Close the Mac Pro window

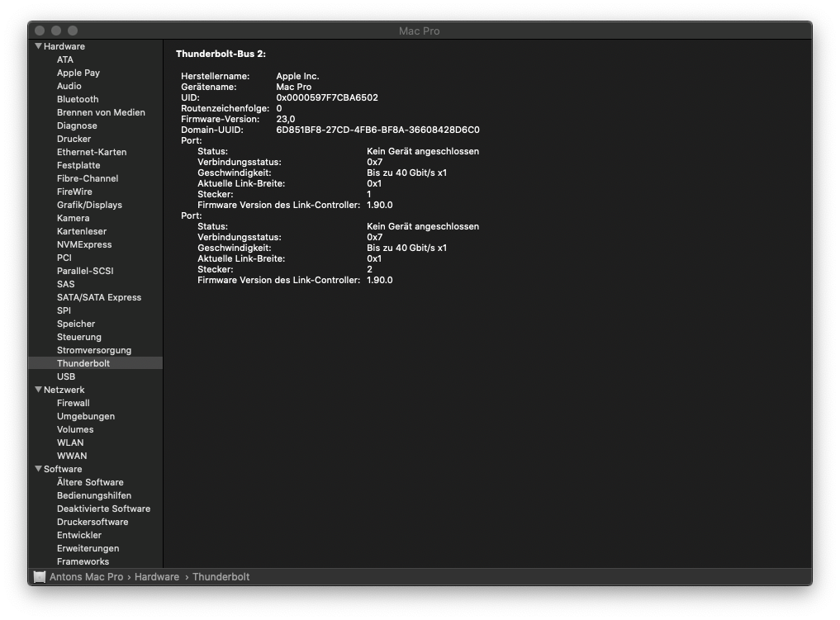click(40, 31)
